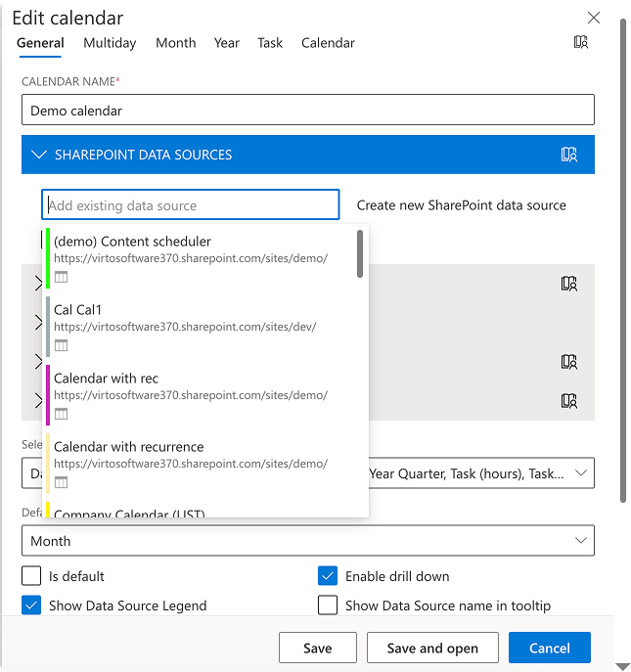Click the magenta color bar of Calendar with rec
Screen dimensions: 631x672
(47, 394)
